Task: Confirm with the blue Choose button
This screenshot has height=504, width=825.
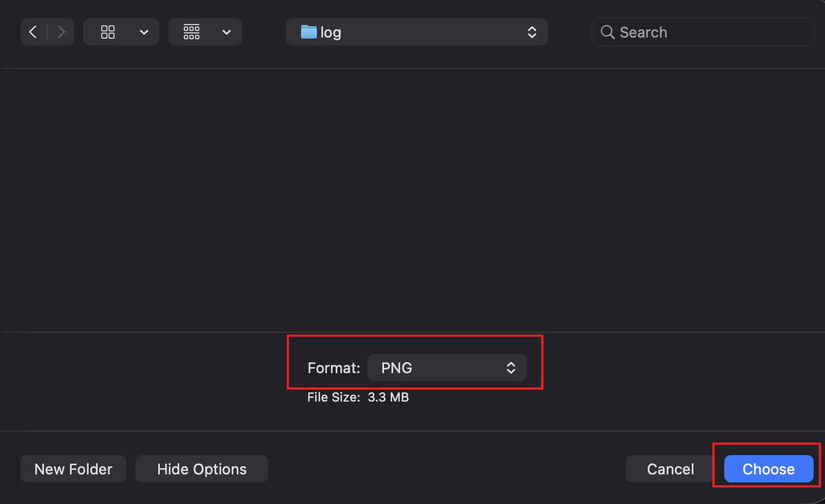Action: (x=768, y=469)
